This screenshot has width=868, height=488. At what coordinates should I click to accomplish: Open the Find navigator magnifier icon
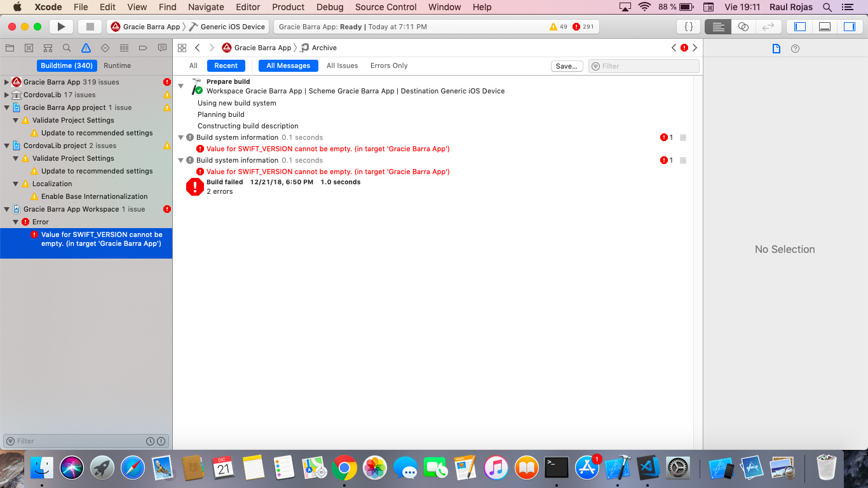(67, 48)
